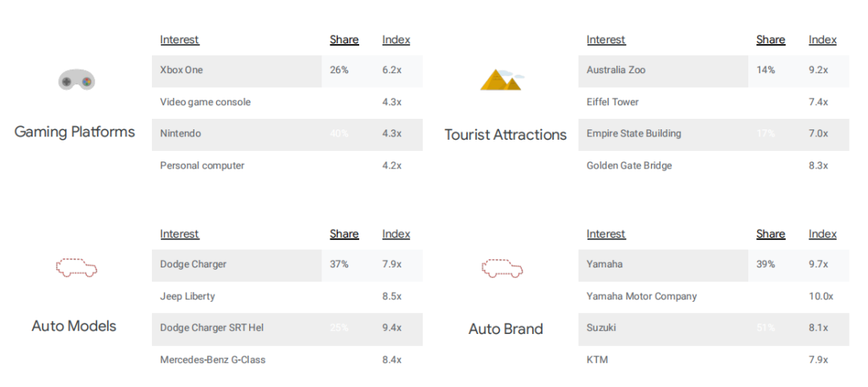Click the Golden Gate Bridge entry
Viewport: 868px width, 387px height.
click(x=628, y=166)
